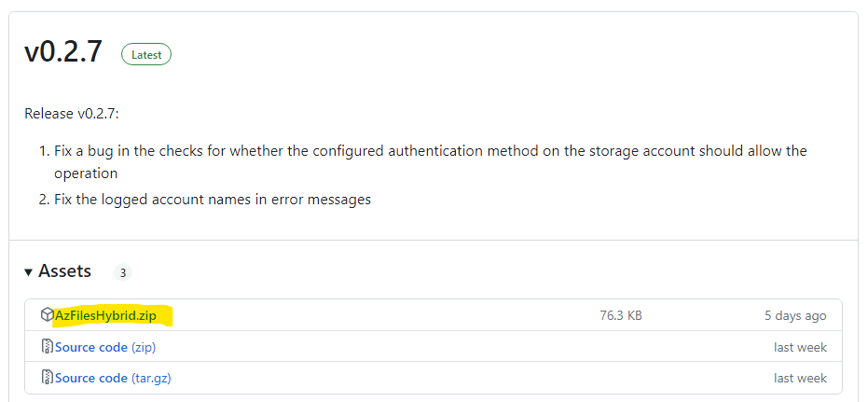The width and height of the screenshot is (868, 402).
Task: Click the '5 days ago' timestamp
Action: coord(795,315)
